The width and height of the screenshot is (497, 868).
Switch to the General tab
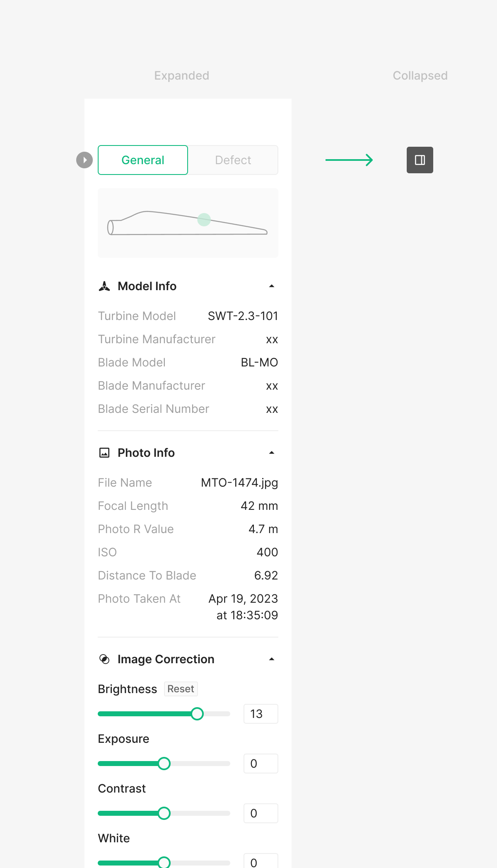[x=143, y=160]
